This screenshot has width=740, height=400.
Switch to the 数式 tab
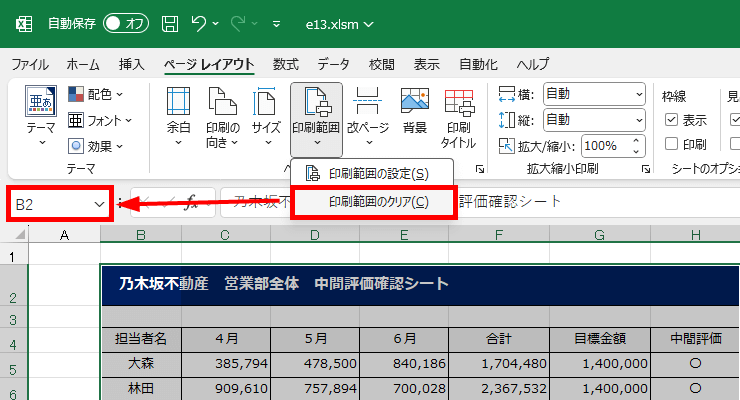(x=286, y=64)
